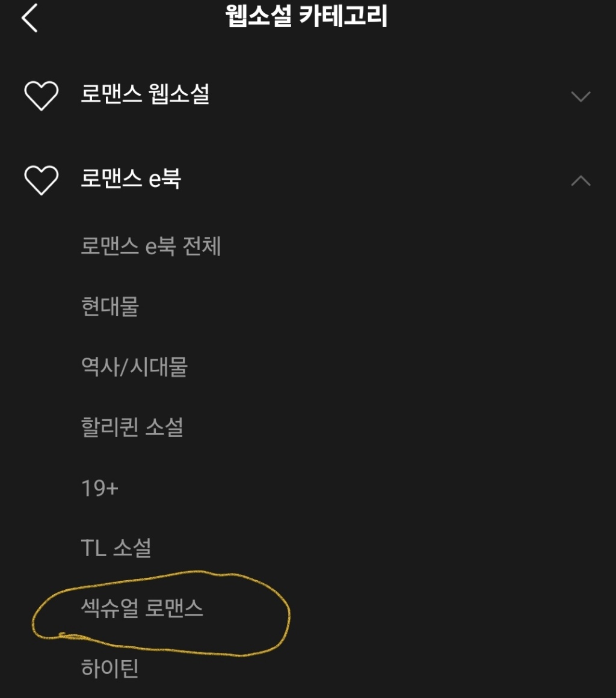This screenshot has width=616, height=698.
Task: Favorite the 로맨스 웹소설 category
Action: click(x=41, y=96)
